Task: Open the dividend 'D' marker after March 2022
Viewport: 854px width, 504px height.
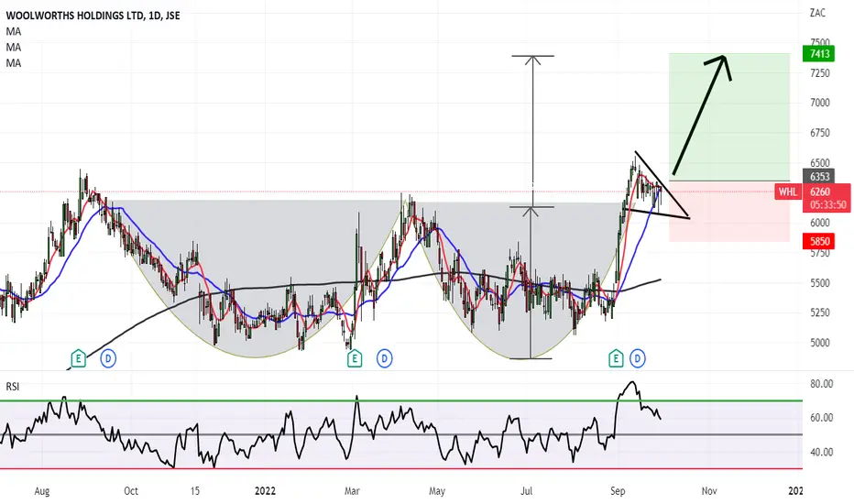Action: [385, 358]
